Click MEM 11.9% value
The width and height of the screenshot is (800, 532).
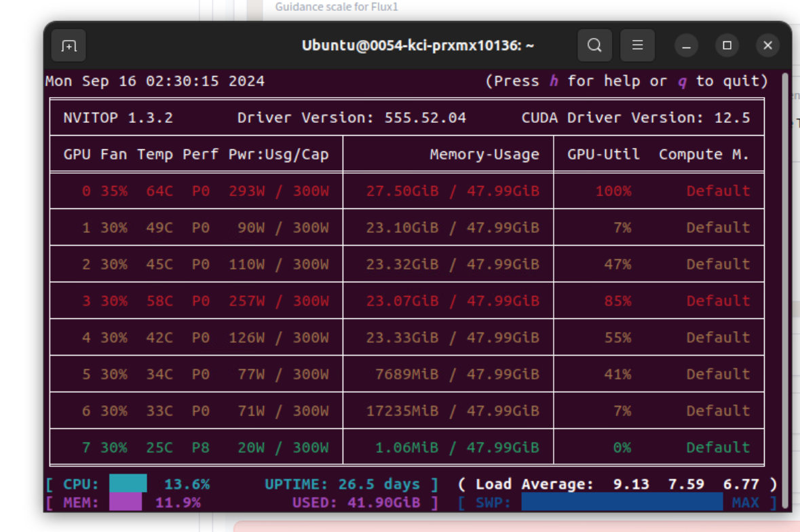tap(178, 503)
